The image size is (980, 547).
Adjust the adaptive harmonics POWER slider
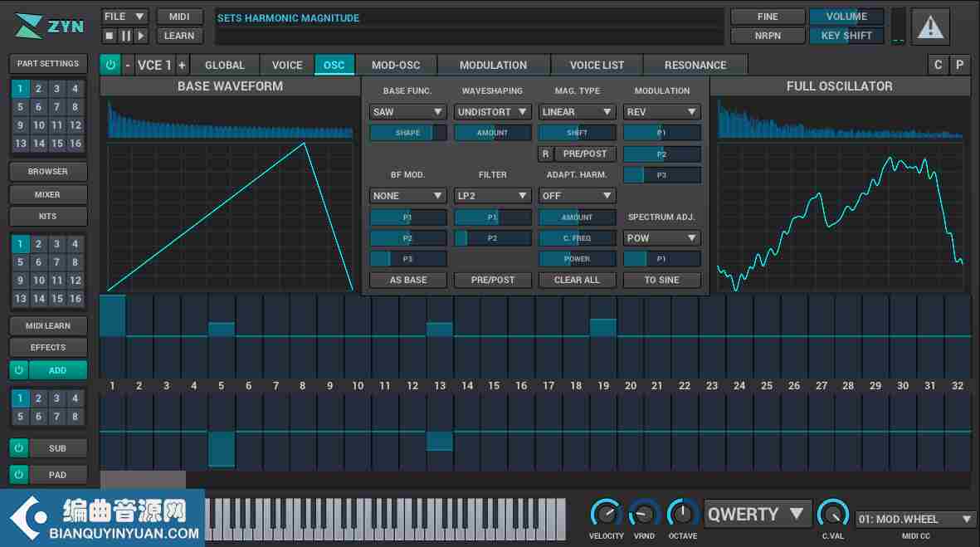coord(577,259)
